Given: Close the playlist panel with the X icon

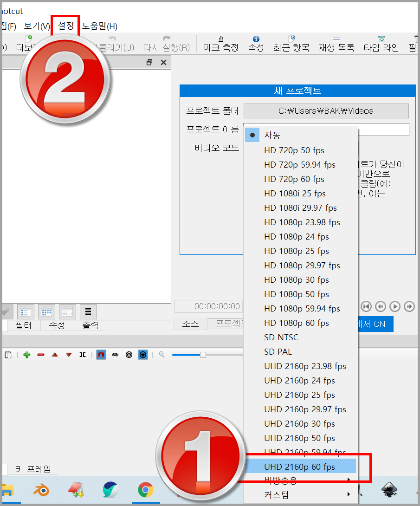Looking at the screenshot, I should pos(163,62).
